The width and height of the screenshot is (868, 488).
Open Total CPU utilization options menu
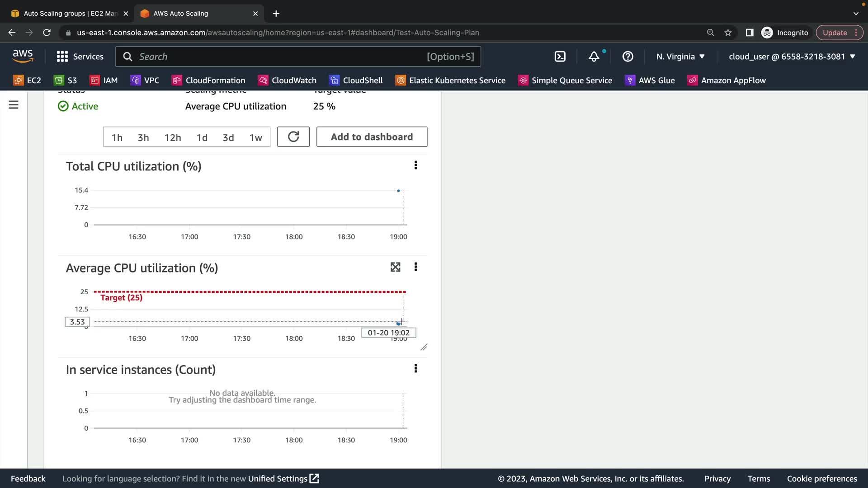pyautogui.click(x=415, y=165)
